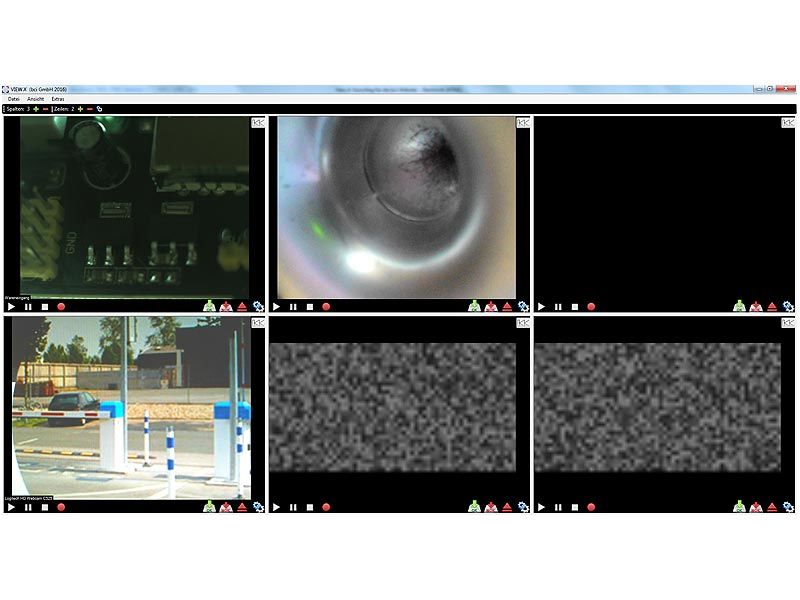Remove a row with red minus after Zeilen

tap(90, 108)
